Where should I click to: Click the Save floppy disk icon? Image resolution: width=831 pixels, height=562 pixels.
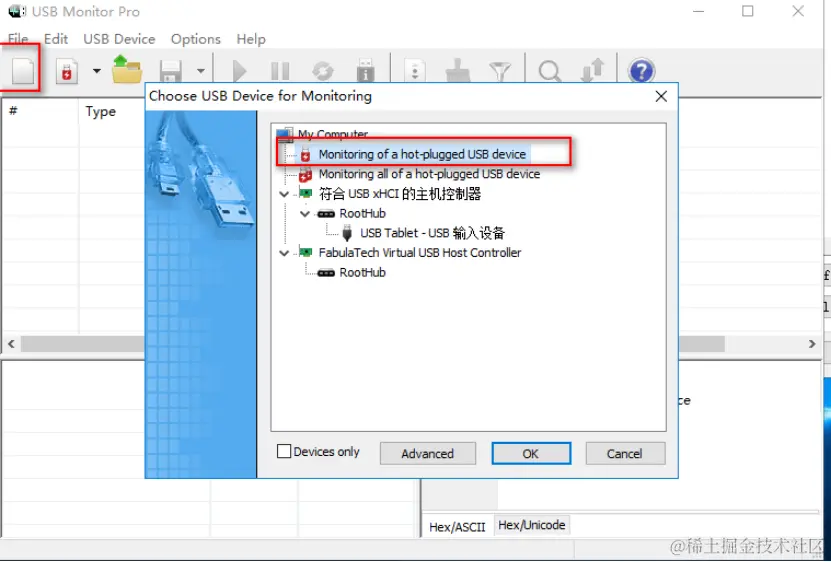[171, 71]
